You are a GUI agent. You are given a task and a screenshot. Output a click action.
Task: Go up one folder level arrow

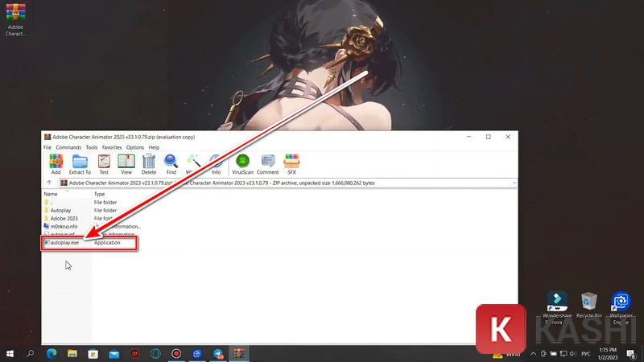tap(49, 183)
